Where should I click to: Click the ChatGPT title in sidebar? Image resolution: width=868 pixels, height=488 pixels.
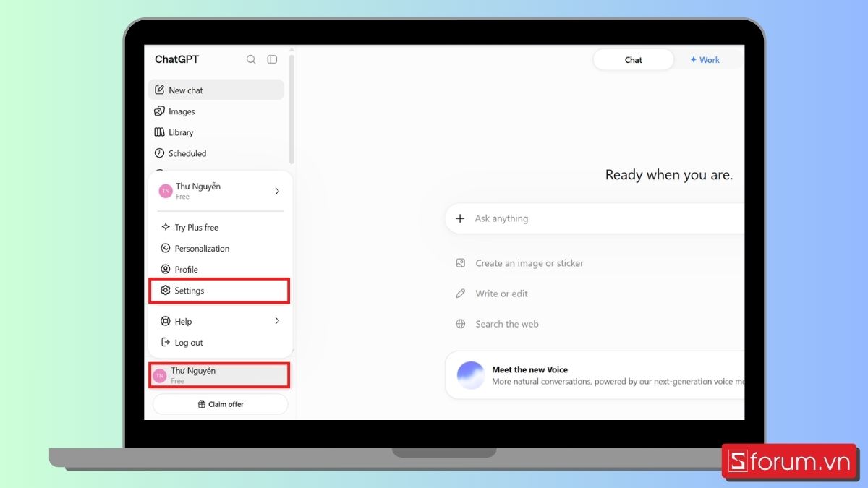click(x=176, y=59)
